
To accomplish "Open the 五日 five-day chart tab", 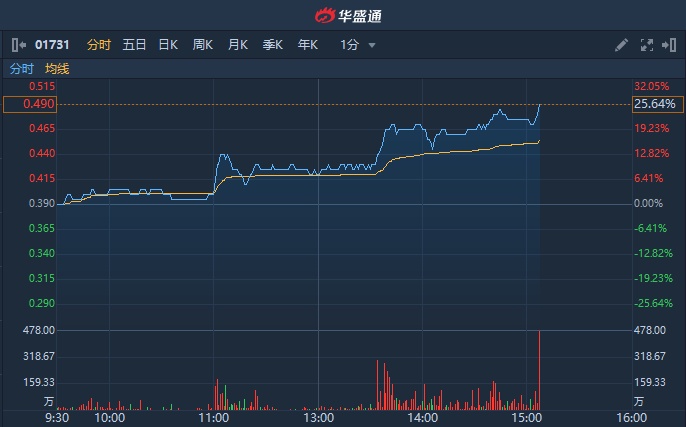I will click(134, 45).
